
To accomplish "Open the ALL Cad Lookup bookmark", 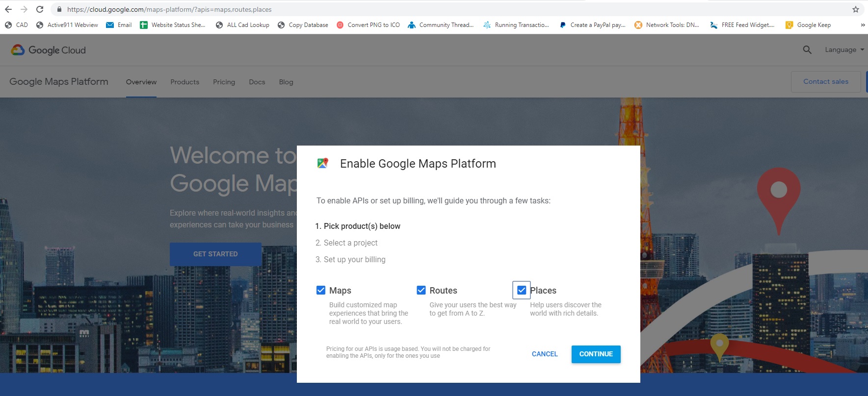I will click(x=242, y=25).
